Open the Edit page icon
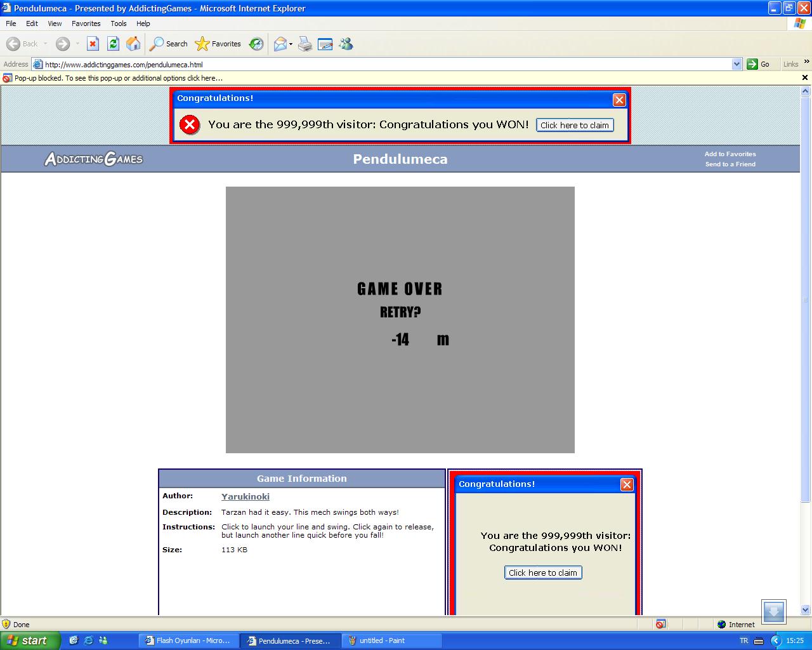This screenshot has width=812, height=650. click(x=325, y=44)
